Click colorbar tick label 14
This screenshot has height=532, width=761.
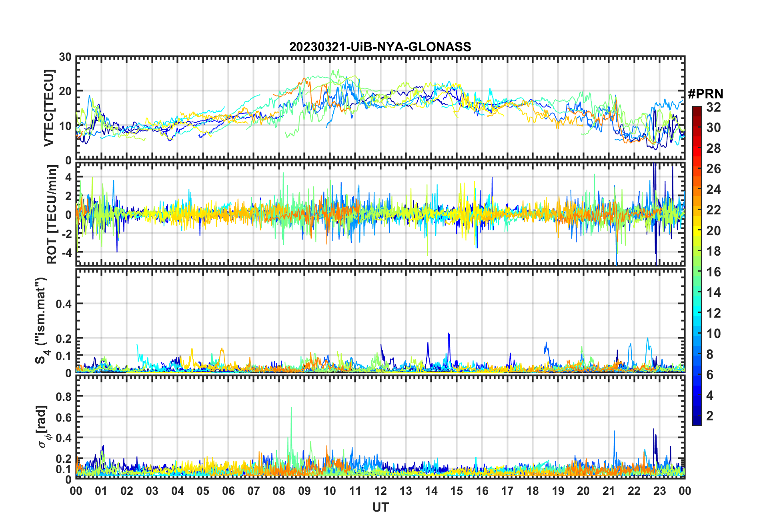tap(713, 292)
